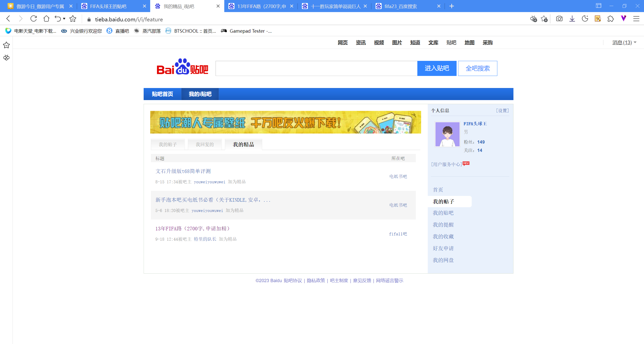Open post 文石升级版t68简单评测
644x344 pixels.
(x=183, y=171)
